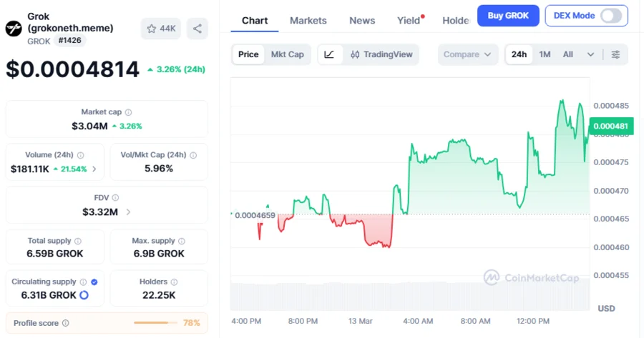The width and height of the screenshot is (644, 338).
Task: Select the Price view toggle
Action: (248, 54)
